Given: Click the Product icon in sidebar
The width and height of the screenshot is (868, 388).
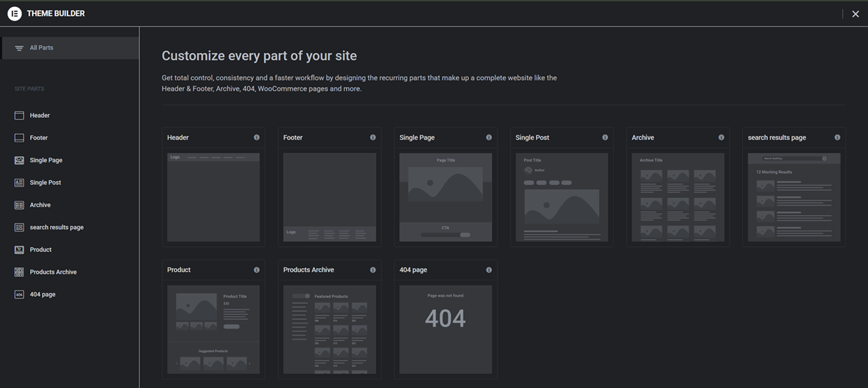Looking at the screenshot, I should (19, 249).
